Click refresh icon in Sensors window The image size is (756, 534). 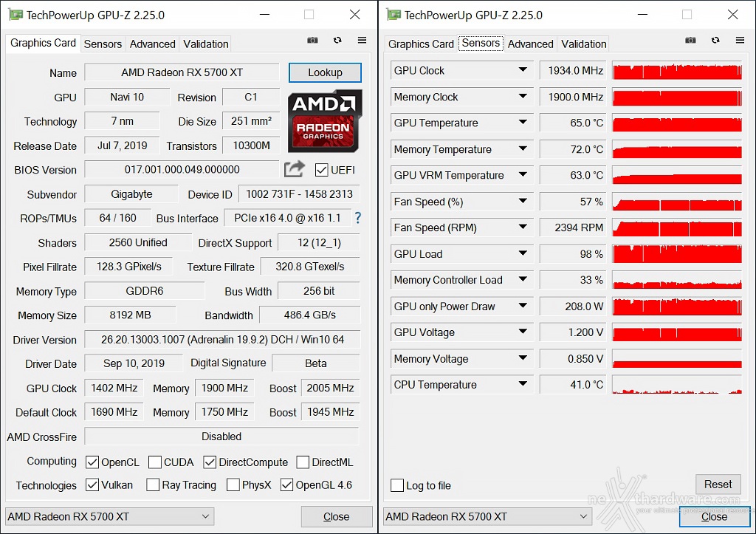pos(715,40)
